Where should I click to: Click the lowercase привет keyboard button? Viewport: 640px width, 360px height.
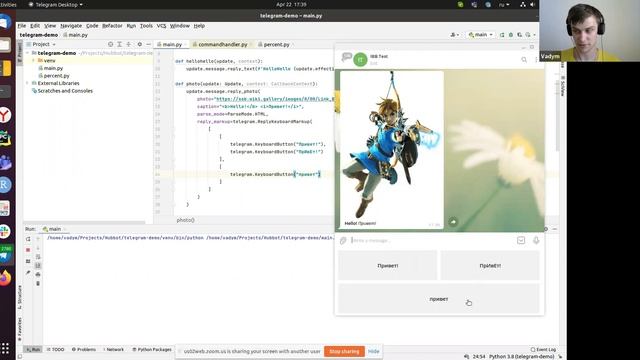tap(439, 299)
